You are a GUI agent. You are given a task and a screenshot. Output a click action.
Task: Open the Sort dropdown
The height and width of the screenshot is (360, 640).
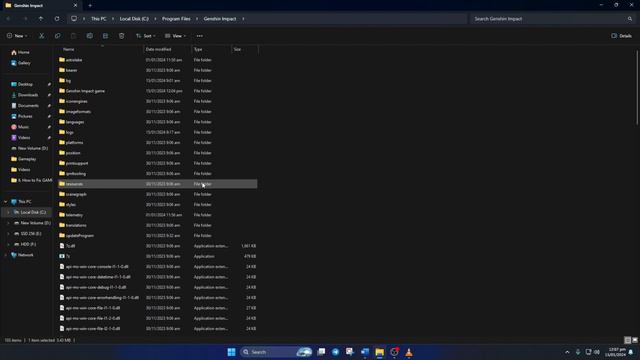point(146,36)
